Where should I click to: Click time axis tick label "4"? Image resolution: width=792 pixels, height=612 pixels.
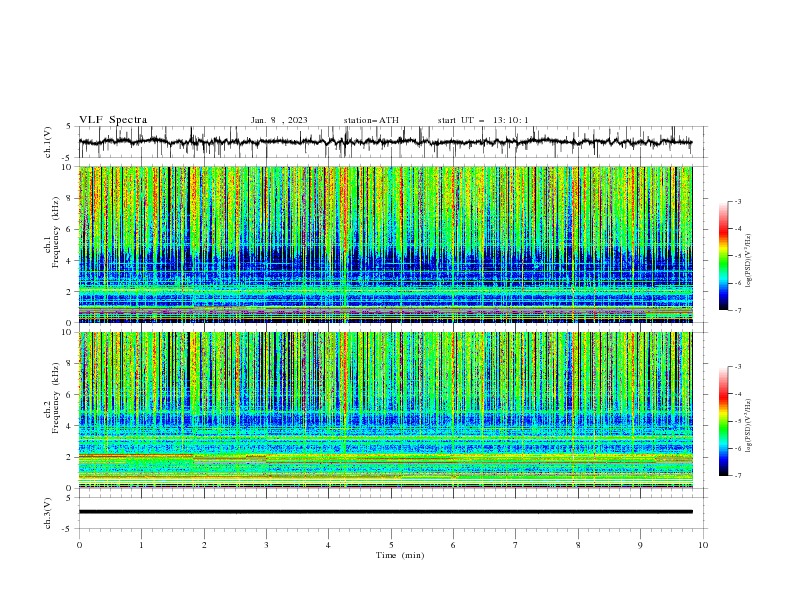328,545
